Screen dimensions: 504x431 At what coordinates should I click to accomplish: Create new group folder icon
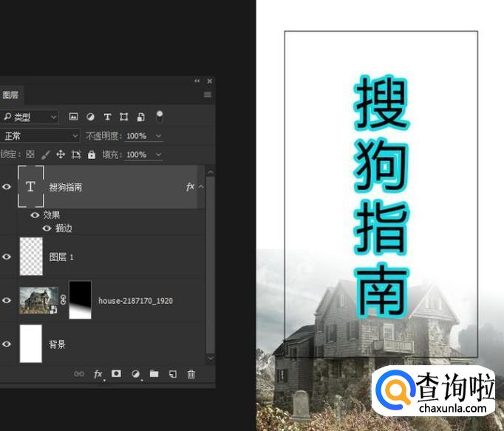(154, 373)
